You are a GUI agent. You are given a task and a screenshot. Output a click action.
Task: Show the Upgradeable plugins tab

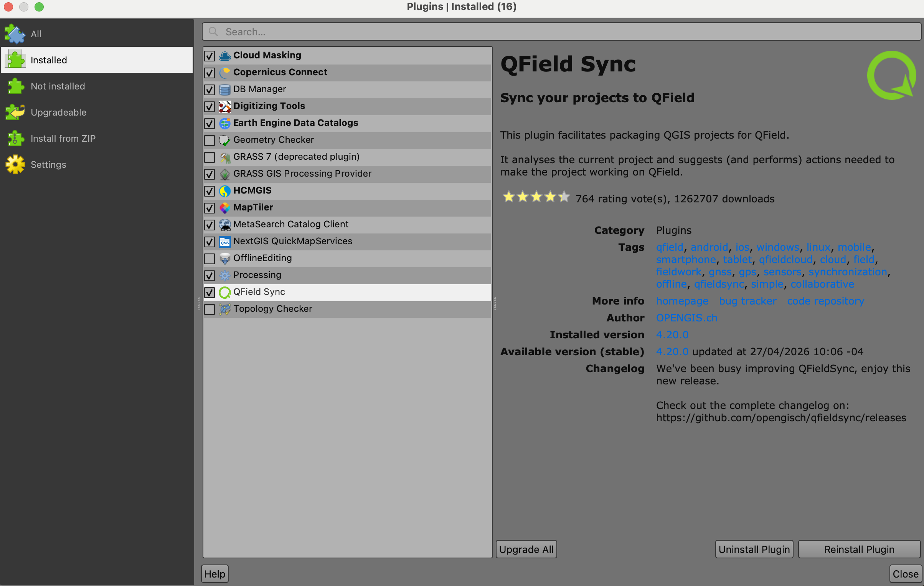97,112
